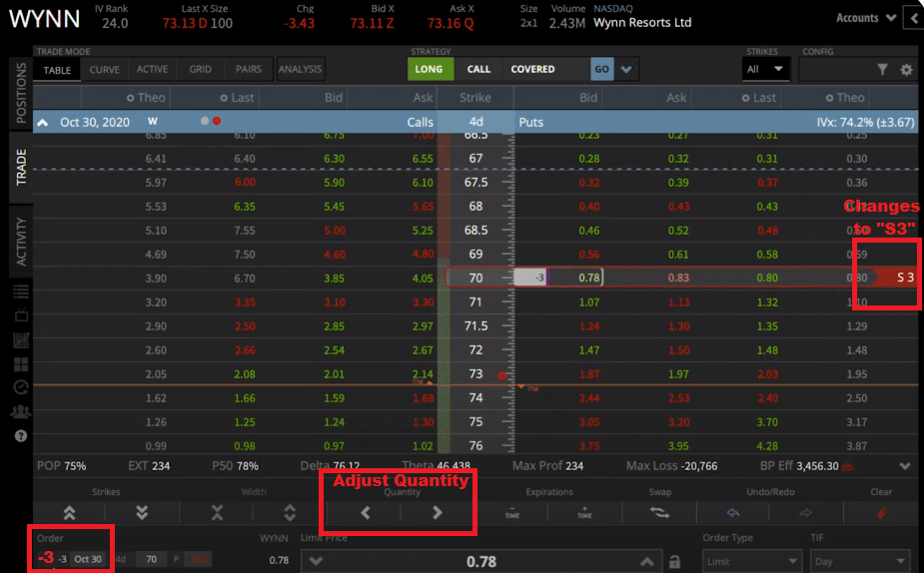Increase quantity with the right arrow
The width and height of the screenshot is (924, 573).
437,512
